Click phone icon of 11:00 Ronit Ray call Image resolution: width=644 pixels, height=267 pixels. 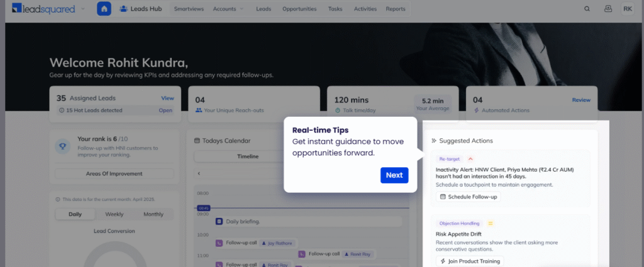point(302,254)
